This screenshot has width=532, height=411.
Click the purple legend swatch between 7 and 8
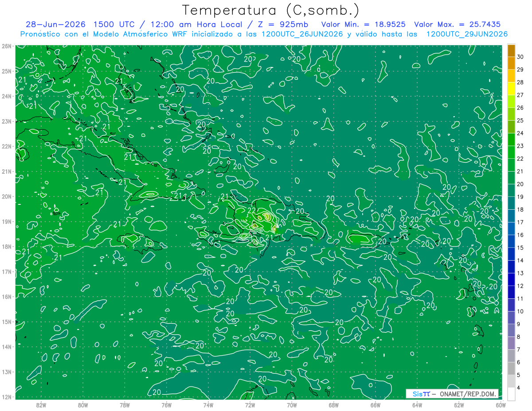[511, 343]
